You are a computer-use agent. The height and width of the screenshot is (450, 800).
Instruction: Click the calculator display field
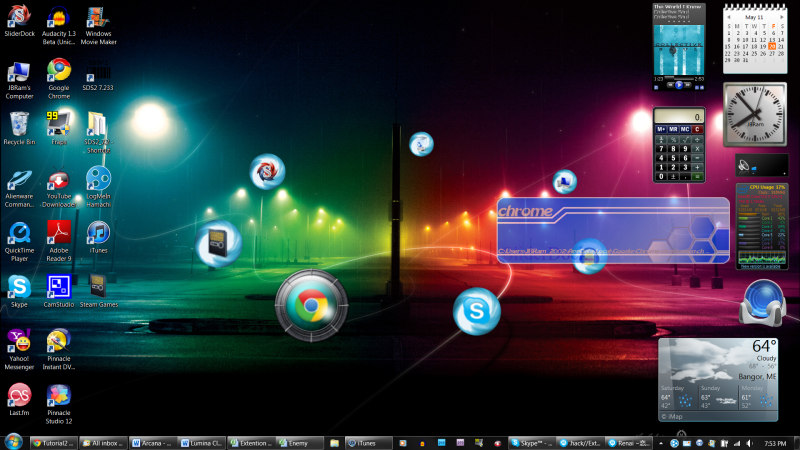679,117
